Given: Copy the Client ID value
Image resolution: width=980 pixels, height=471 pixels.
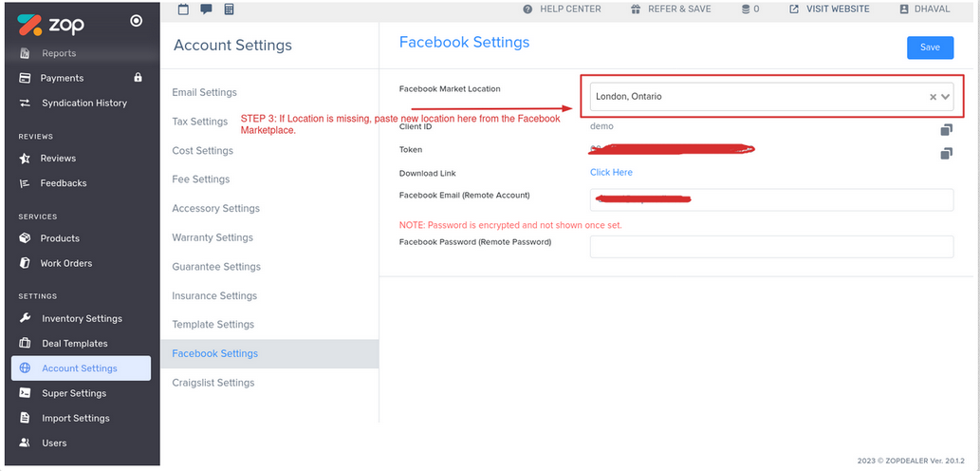Looking at the screenshot, I should tap(946, 129).
